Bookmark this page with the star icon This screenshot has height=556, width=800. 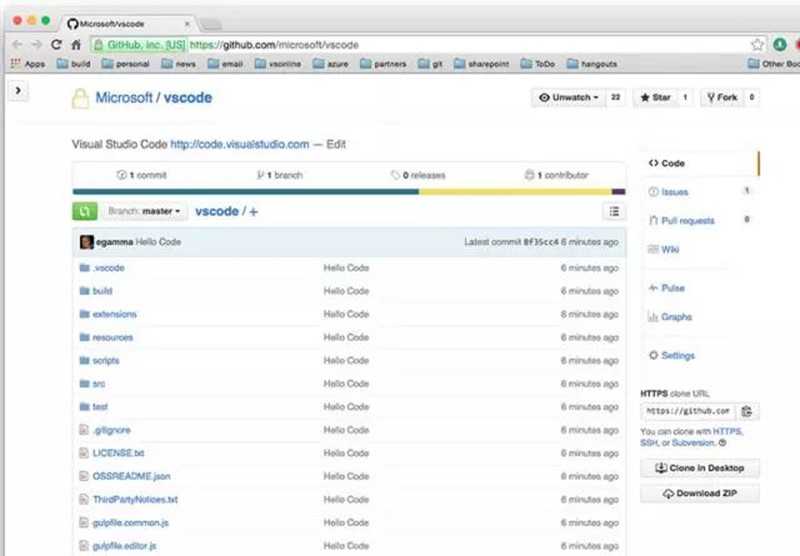pos(757,45)
